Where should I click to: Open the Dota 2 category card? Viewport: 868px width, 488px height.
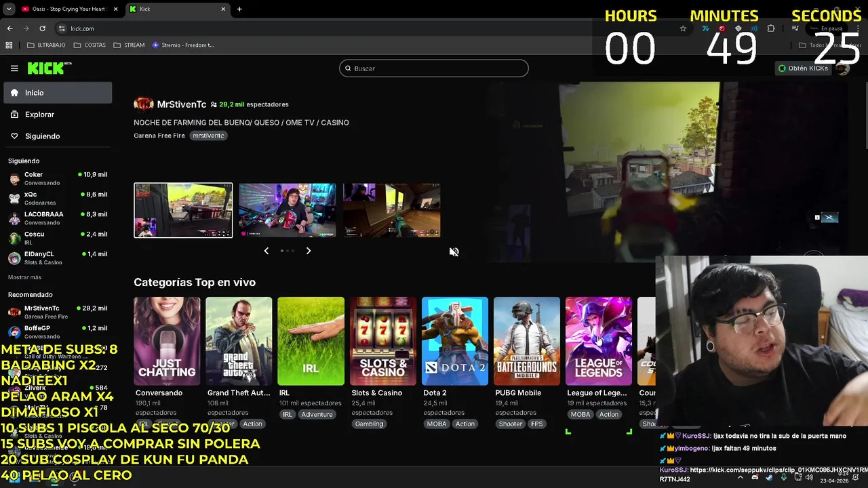[x=454, y=341]
